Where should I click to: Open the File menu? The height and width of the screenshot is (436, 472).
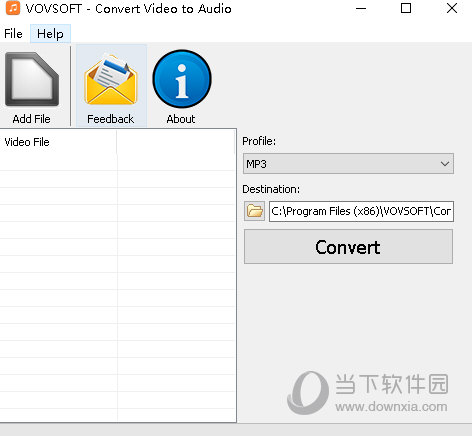click(x=13, y=34)
